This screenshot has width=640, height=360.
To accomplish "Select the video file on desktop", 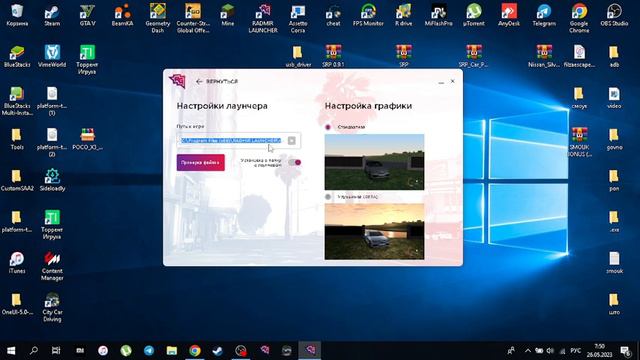I will pyautogui.click(x=614, y=98).
